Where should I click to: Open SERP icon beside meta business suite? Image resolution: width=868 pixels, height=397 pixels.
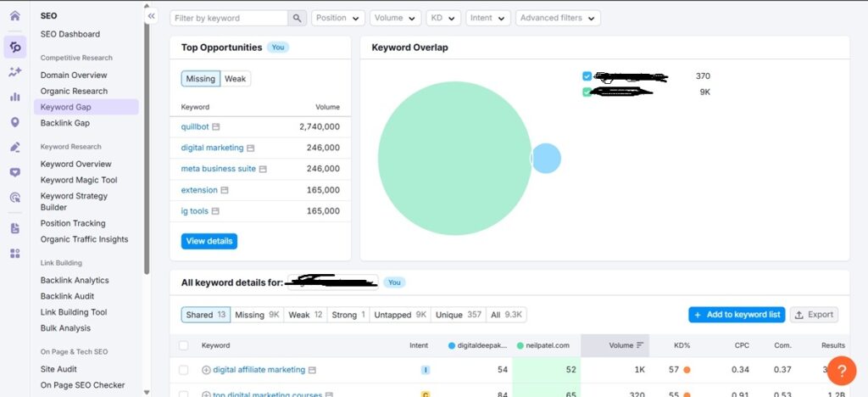pos(263,169)
